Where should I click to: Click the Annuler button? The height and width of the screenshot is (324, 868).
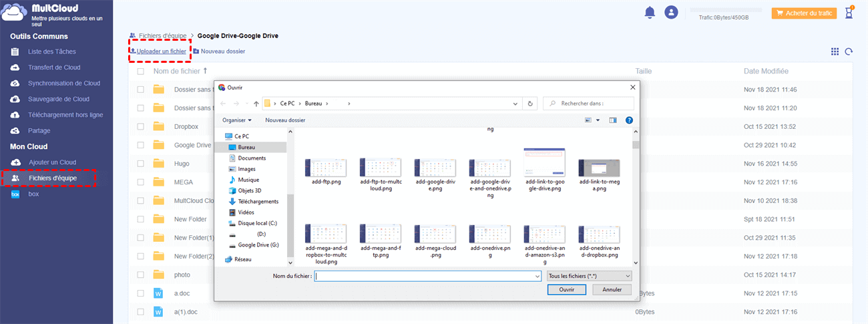tap(612, 289)
